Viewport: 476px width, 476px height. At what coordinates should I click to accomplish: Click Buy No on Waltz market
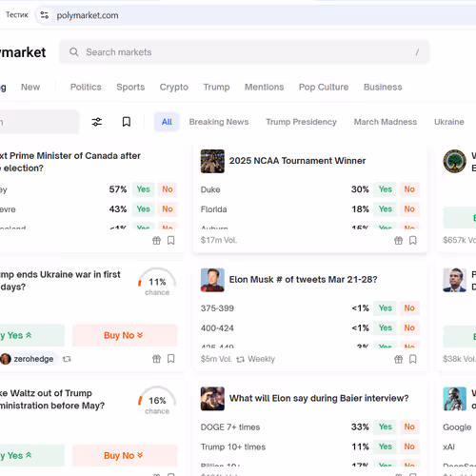coord(125,456)
